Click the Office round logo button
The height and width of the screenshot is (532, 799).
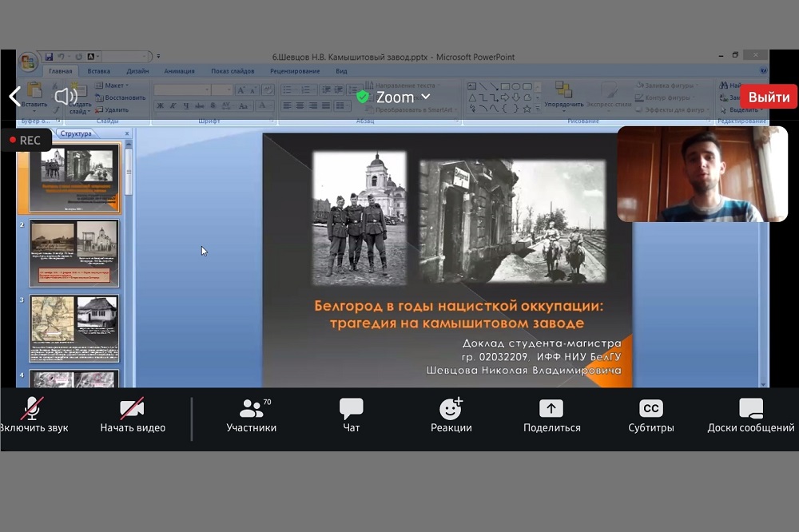[28, 62]
